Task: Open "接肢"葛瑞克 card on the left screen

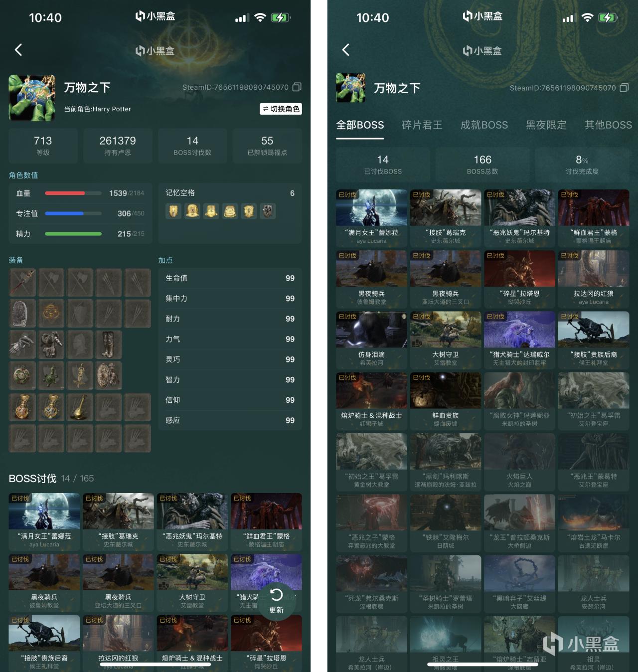Action: [118, 521]
